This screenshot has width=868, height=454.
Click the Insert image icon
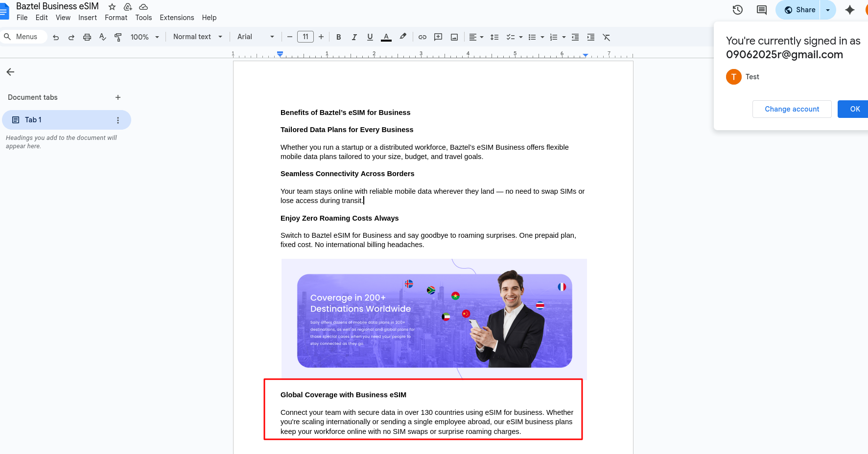454,37
